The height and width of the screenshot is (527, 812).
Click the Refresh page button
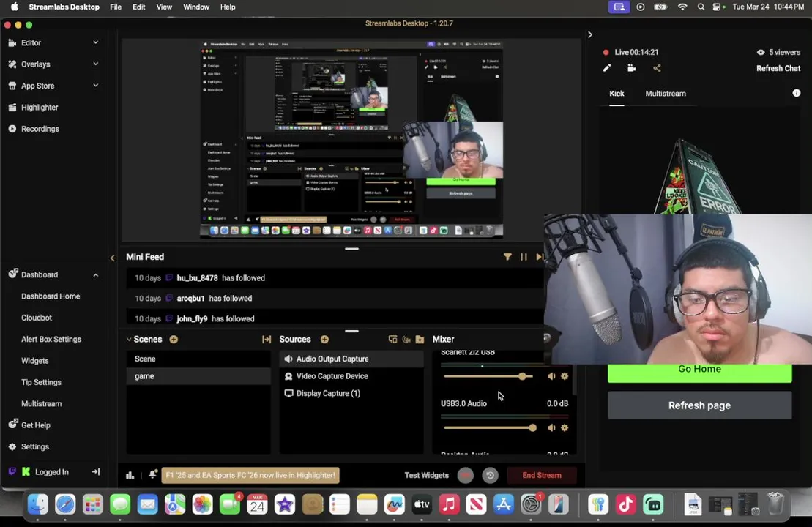click(700, 405)
